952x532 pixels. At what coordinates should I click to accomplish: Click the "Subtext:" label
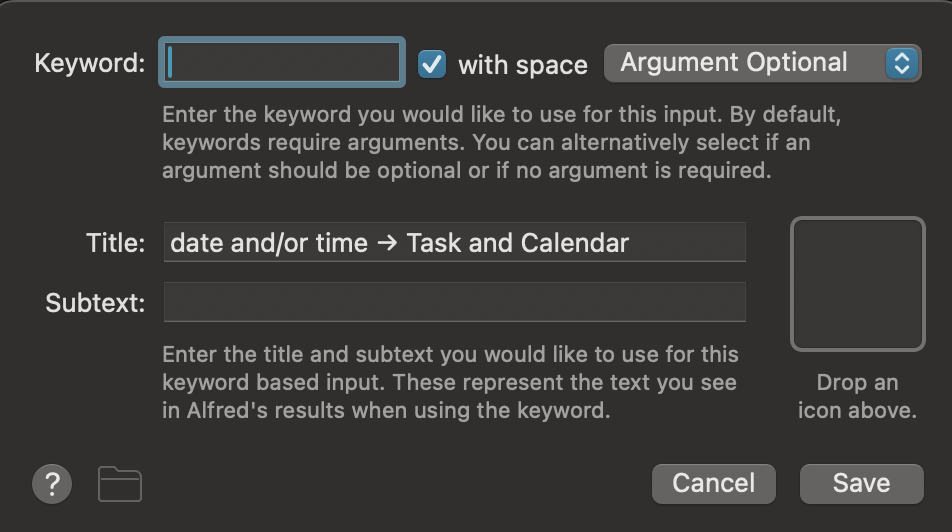pos(95,303)
